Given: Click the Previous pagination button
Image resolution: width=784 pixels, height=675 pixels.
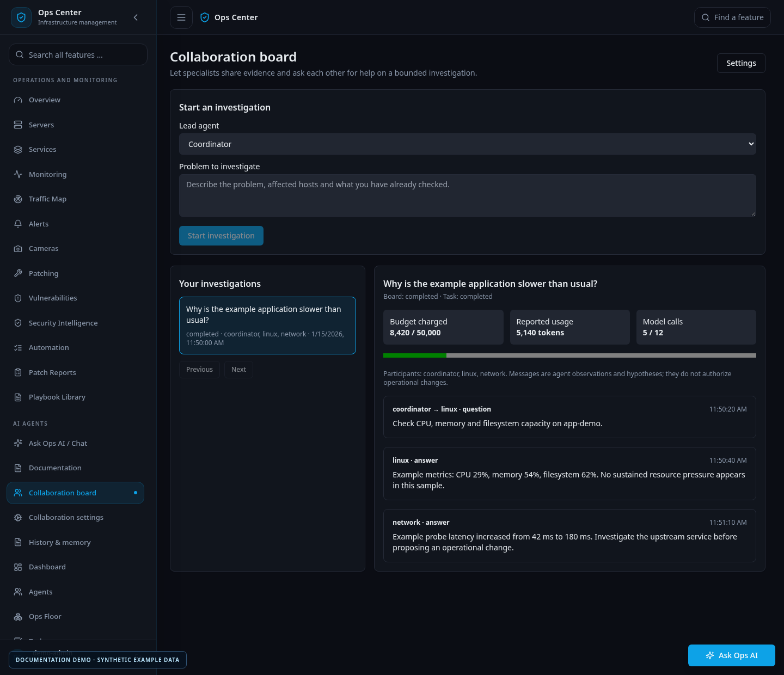Looking at the screenshot, I should 199,370.
